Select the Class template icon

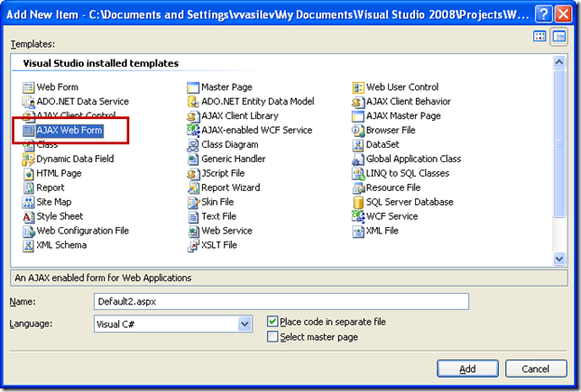[28, 146]
